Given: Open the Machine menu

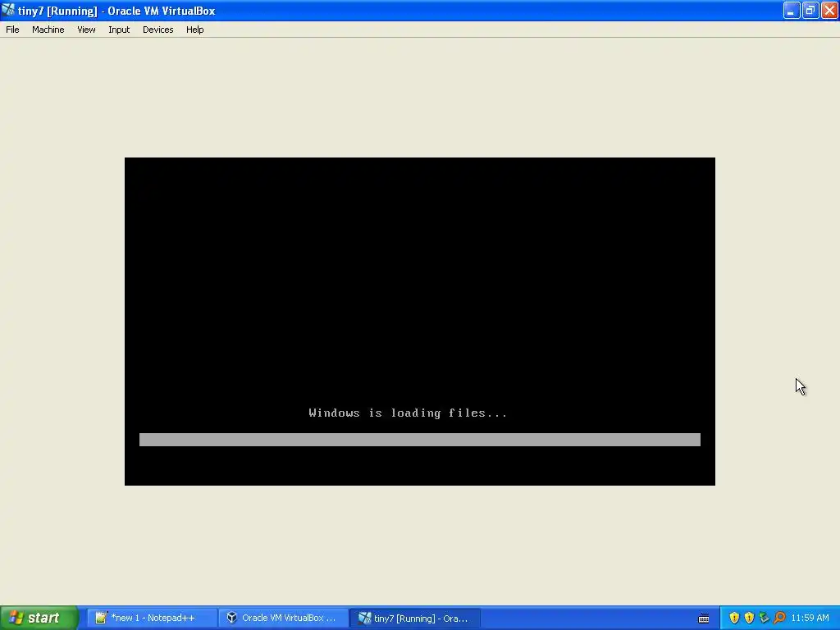Looking at the screenshot, I should 48,30.
